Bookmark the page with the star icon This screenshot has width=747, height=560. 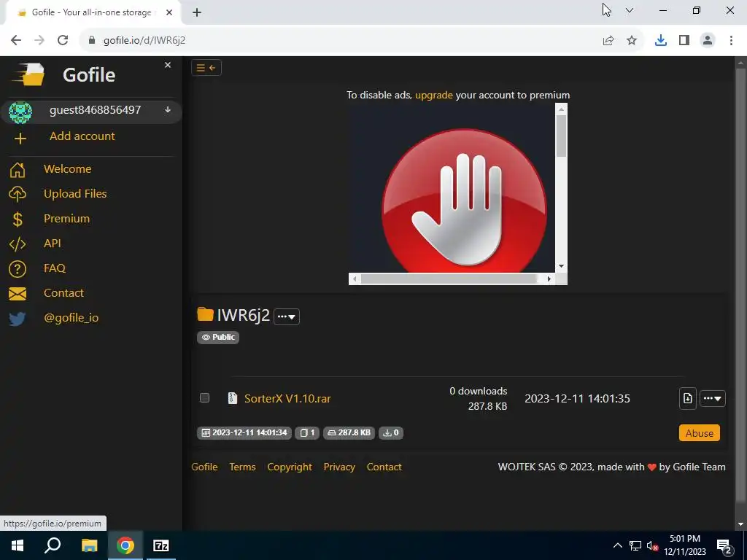pos(632,41)
